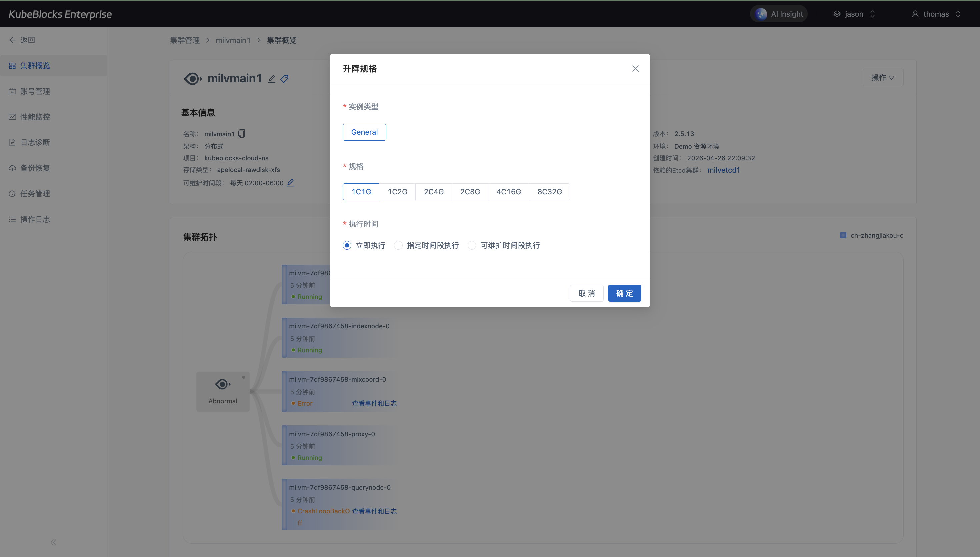
Task: Collapse sidebar with double-chevron icon
Action: pos(53,542)
